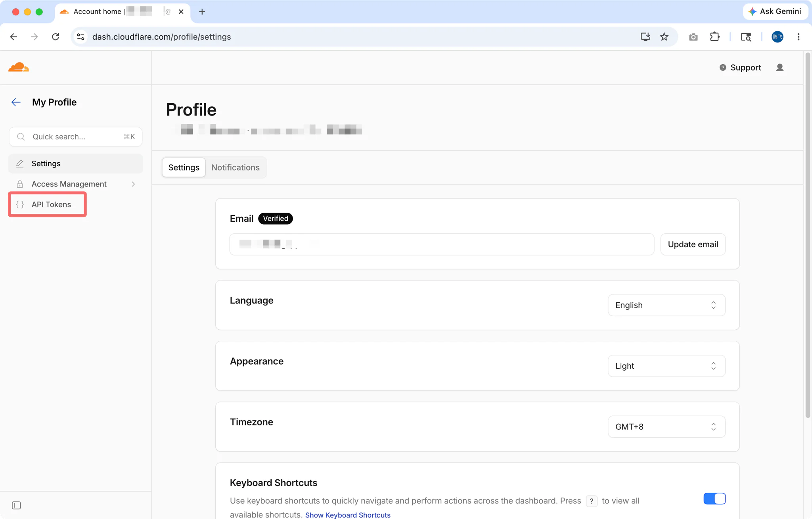Bookmark this page with the star icon
The height and width of the screenshot is (519, 812).
tap(664, 37)
